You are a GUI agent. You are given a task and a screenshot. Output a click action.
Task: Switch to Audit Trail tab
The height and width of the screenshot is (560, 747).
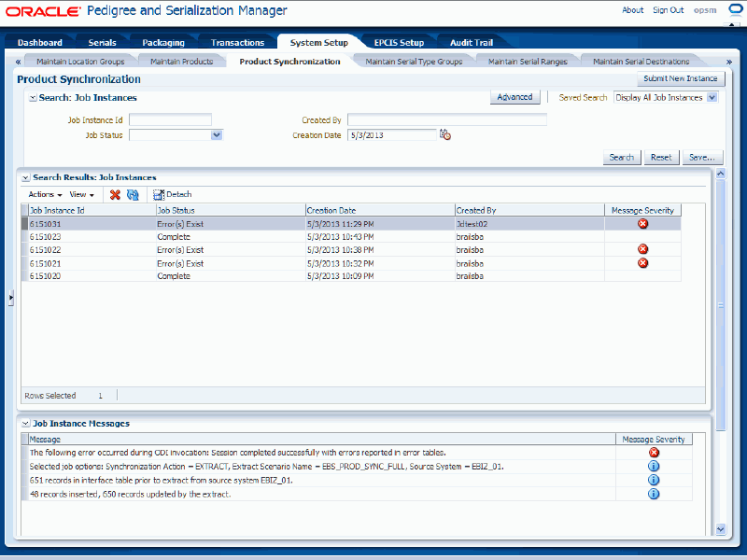(x=472, y=42)
